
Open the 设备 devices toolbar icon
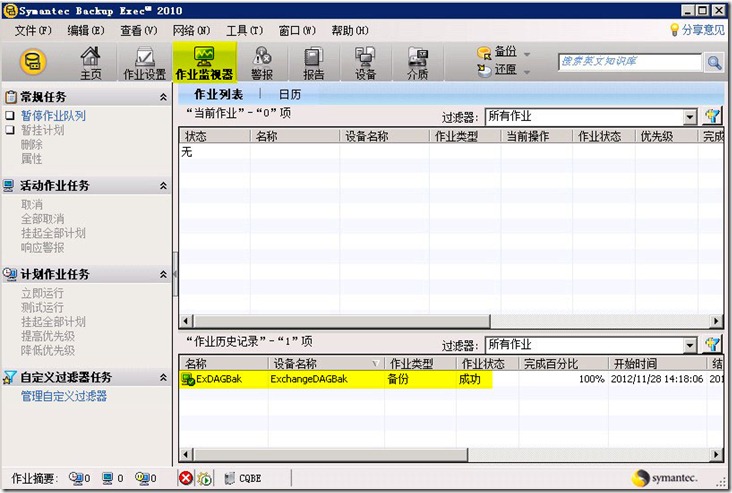click(365, 63)
